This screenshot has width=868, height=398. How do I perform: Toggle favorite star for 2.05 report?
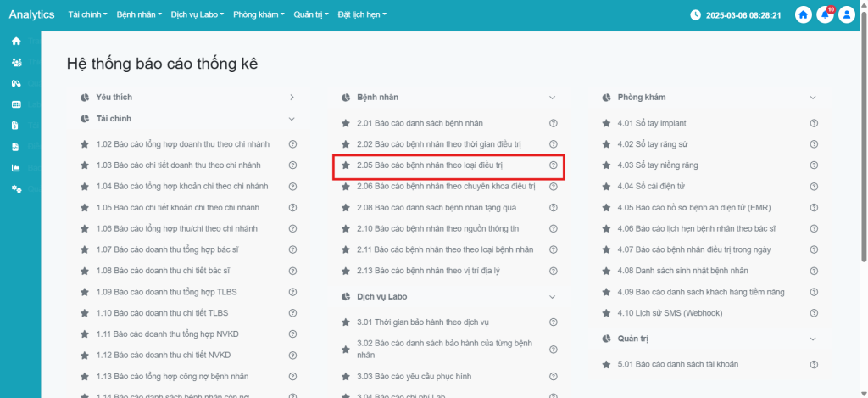coord(345,165)
